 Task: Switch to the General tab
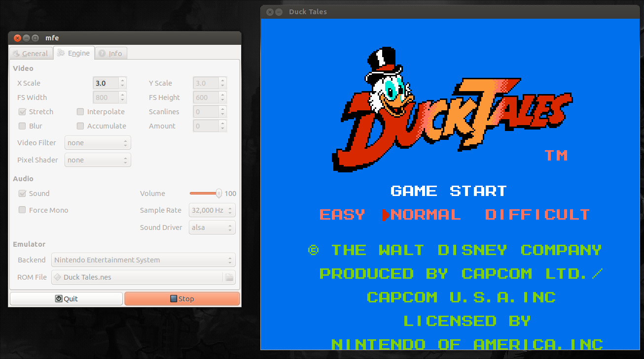point(31,53)
